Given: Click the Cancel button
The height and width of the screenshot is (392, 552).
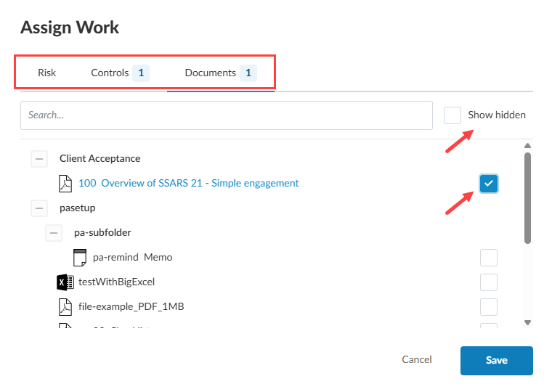Looking at the screenshot, I should pyautogui.click(x=417, y=359).
